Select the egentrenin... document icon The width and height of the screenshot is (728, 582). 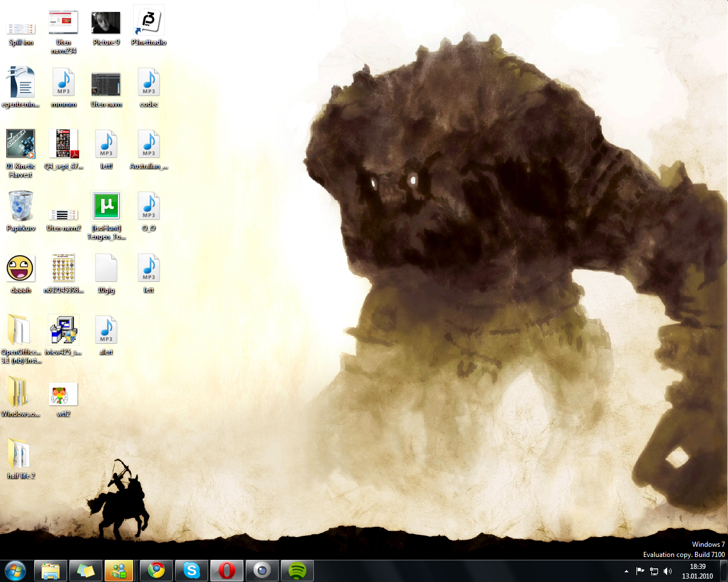[21, 87]
